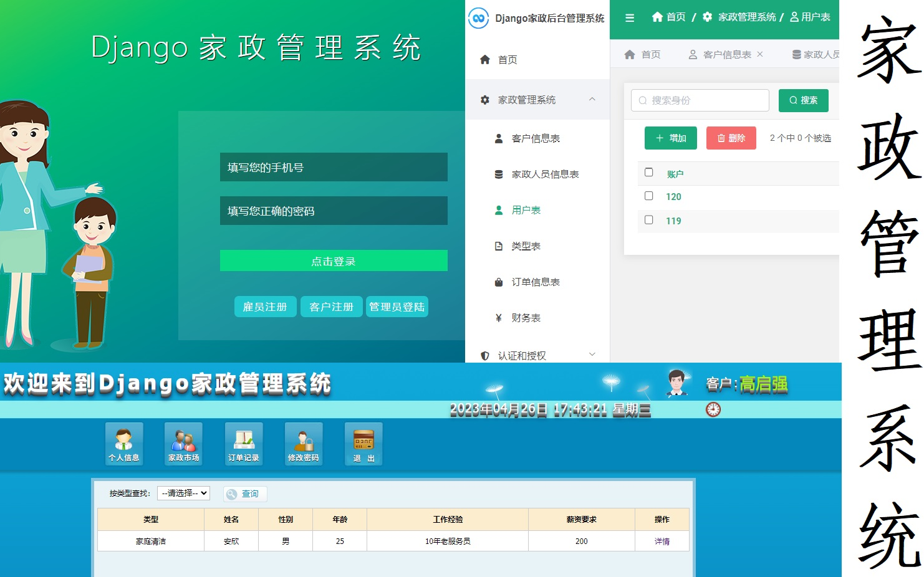Focus the 填写您正确的密码 input field
Viewport: 924px width, 577px height.
coord(334,211)
